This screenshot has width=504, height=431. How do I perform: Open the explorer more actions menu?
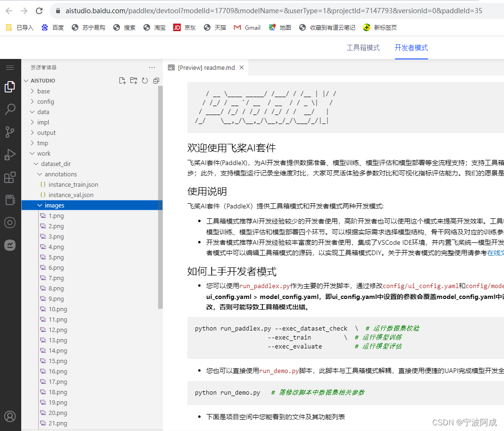point(151,67)
